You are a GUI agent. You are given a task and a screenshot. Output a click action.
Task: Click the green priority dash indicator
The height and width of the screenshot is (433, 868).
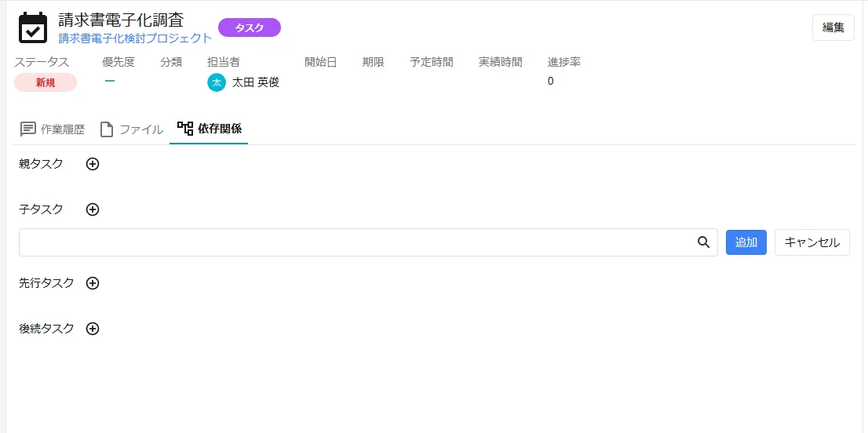(x=110, y=81)
